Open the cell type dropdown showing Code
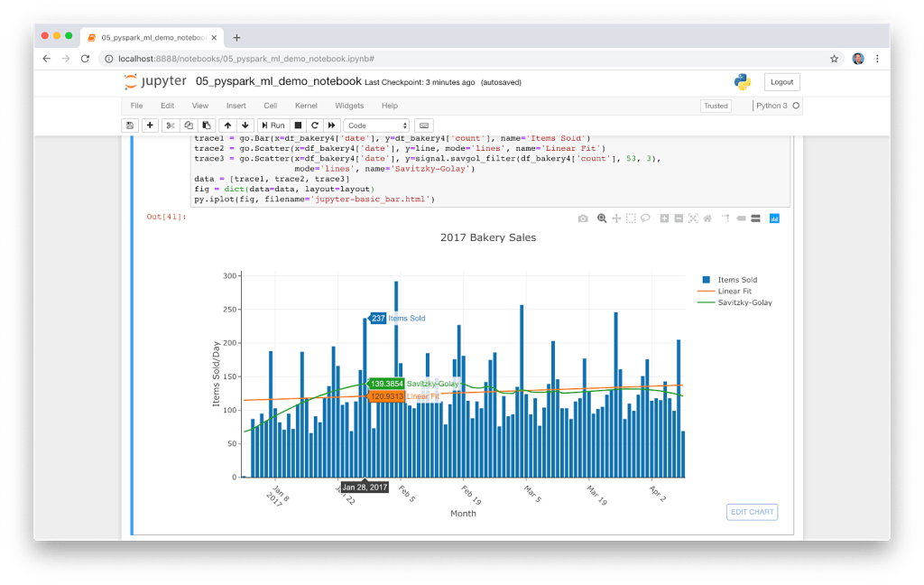Image resolution: width=924 pixels, height=585 pixels. [x=375, y=125]
